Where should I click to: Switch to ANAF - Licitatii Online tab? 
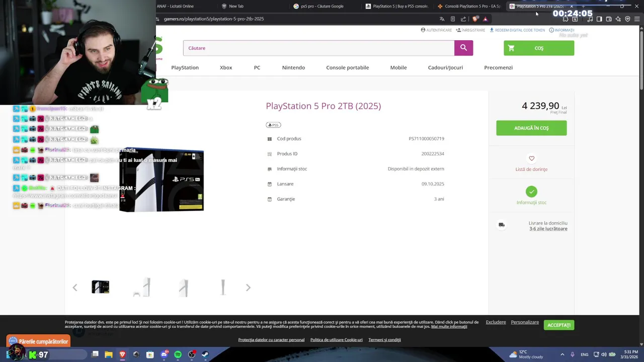click(x=176, y=6)
